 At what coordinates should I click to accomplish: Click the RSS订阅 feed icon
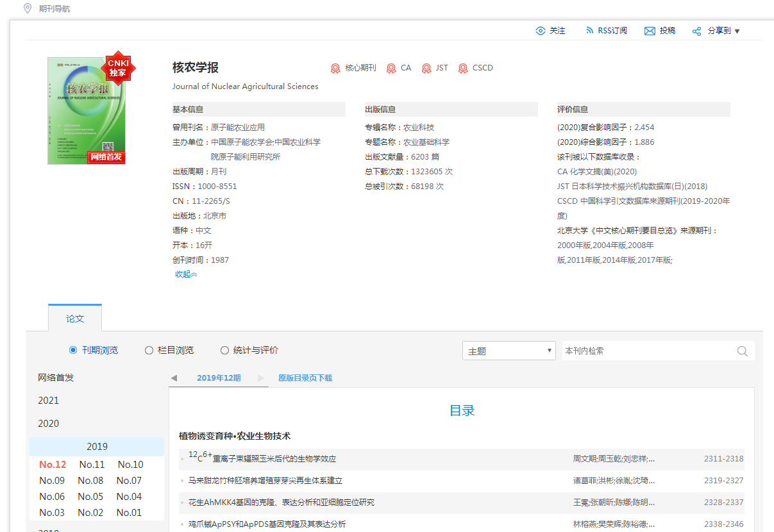pyautogui.click(x=589, y=31)
